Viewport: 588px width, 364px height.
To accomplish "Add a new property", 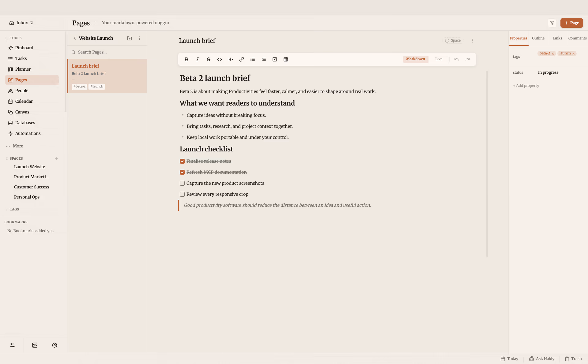I will click(x=526, y=86).
